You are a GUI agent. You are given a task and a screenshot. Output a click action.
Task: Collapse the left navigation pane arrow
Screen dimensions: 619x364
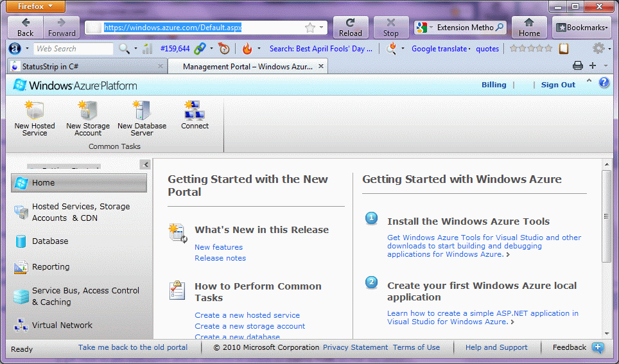tap(146, 164)
